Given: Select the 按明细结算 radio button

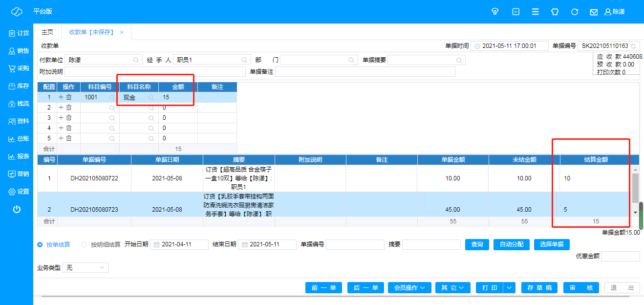Looking at the screenshot, I should tap(84, 244).
